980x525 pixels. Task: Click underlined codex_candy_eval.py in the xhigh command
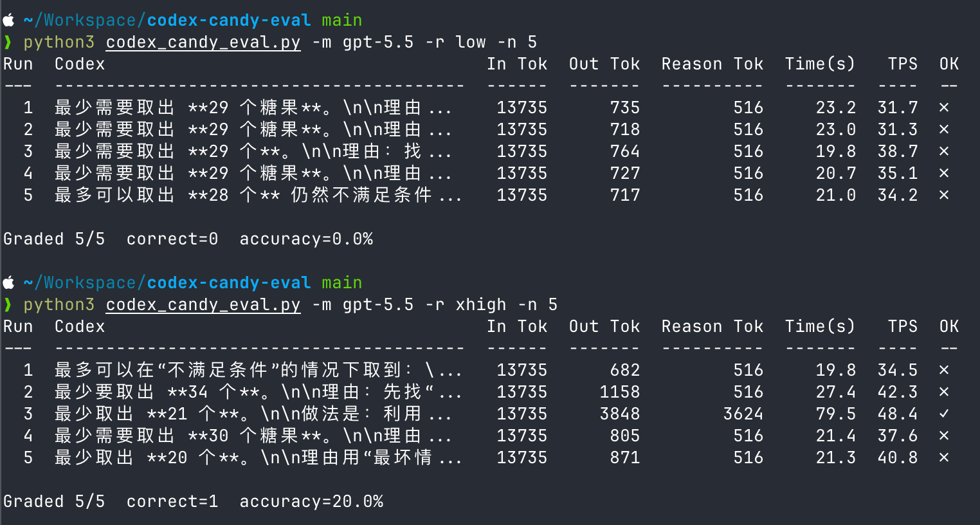click(203, 305)
